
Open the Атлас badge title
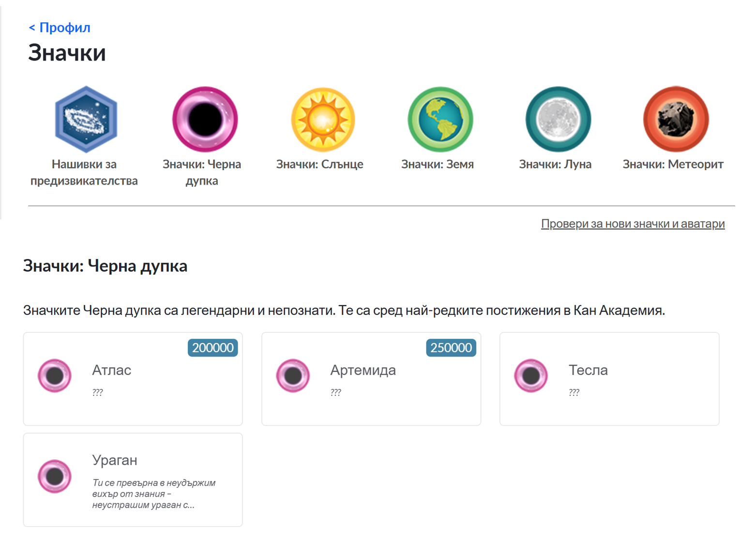tap(112, 370)
